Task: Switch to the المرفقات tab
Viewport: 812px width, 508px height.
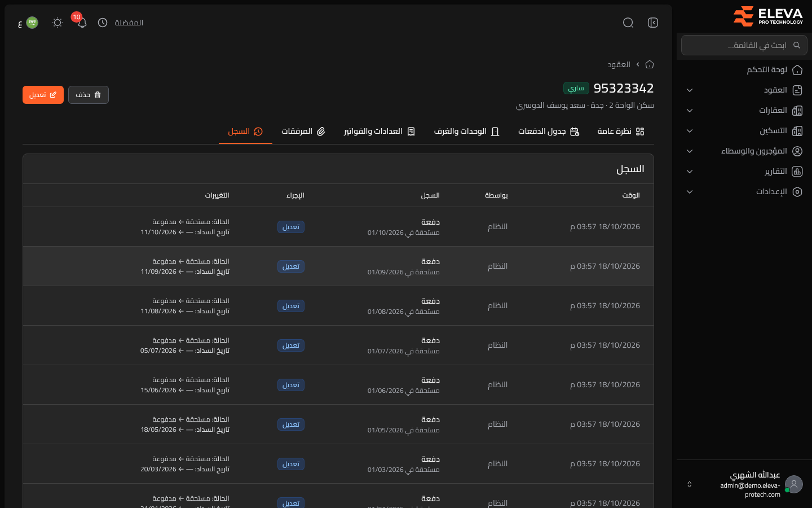Action: click(x=303, y=132)
